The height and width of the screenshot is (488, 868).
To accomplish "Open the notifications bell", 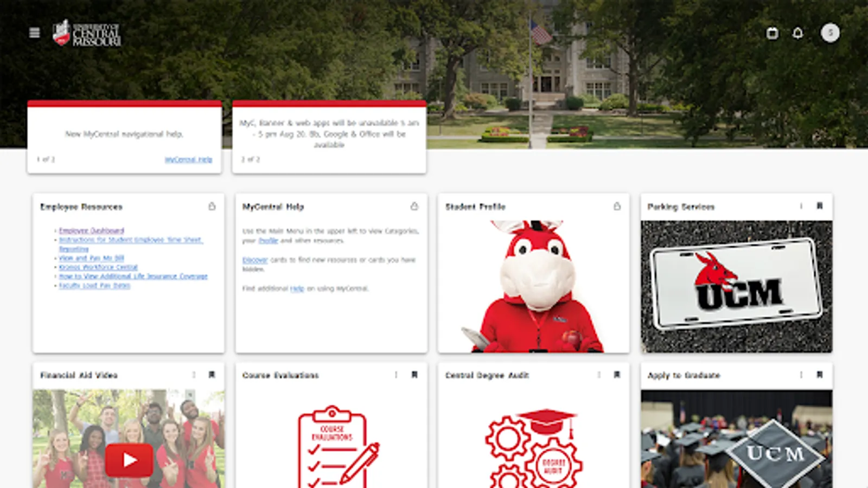I will [x=797, y=33].
